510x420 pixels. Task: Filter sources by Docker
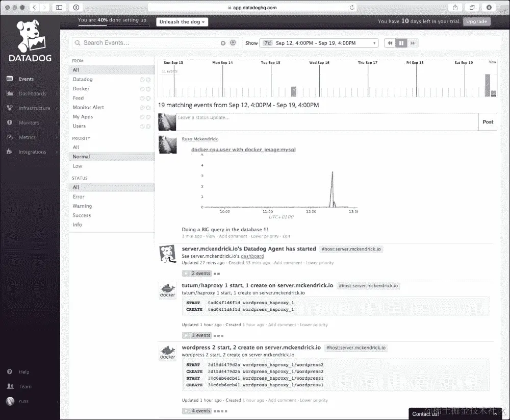(x=81, y=89)
